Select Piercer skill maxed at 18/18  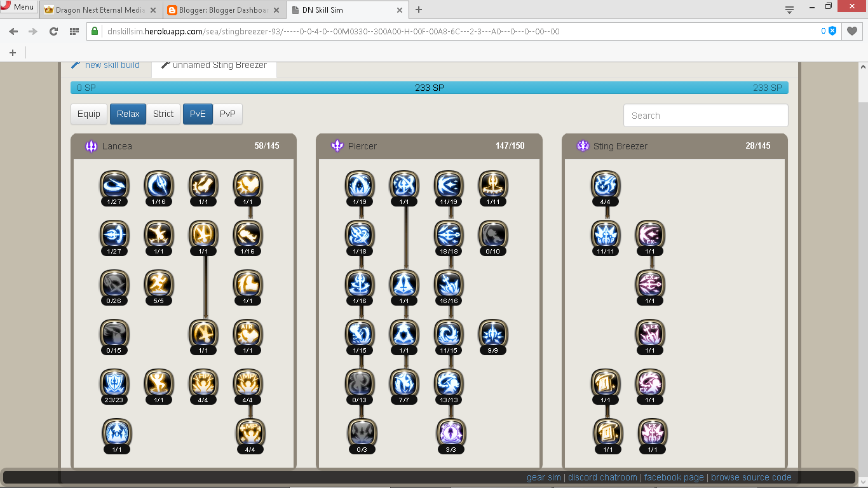click(x=449, y=234)
